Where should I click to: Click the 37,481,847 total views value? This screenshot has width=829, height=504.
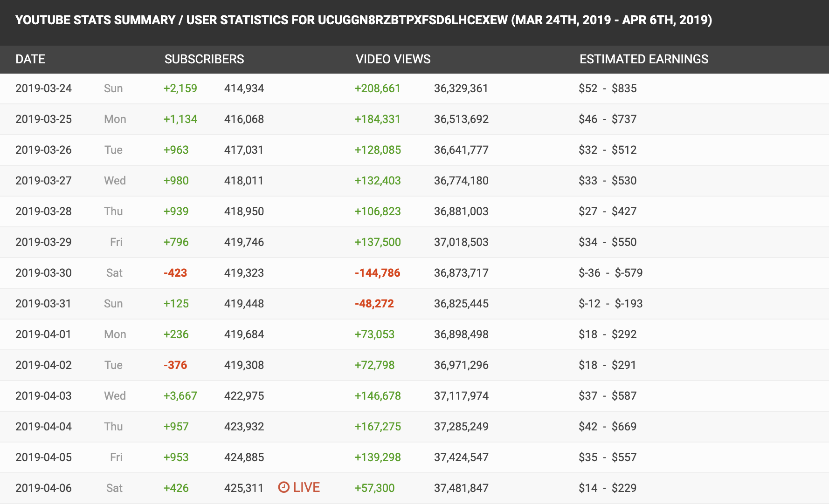[461, 488]
